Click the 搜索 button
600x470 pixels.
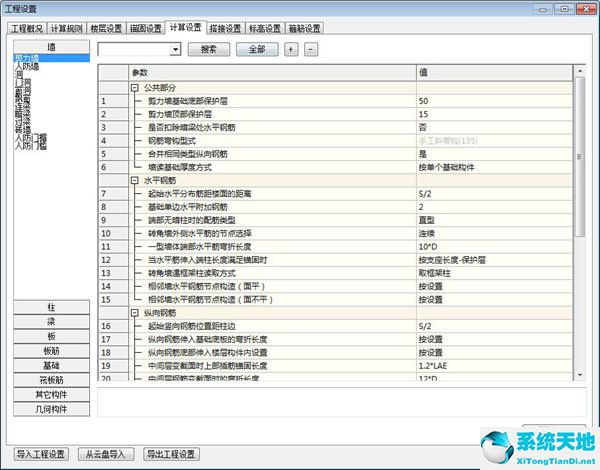click(x=209, y=49)
